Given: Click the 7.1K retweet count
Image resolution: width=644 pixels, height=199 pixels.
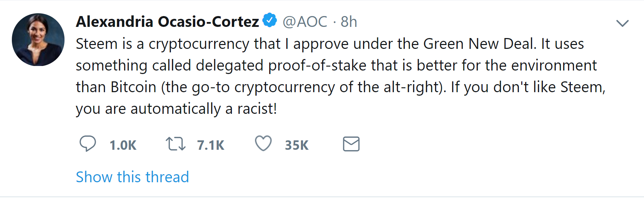Looking at the screenshot, I should tap(211, 145).
